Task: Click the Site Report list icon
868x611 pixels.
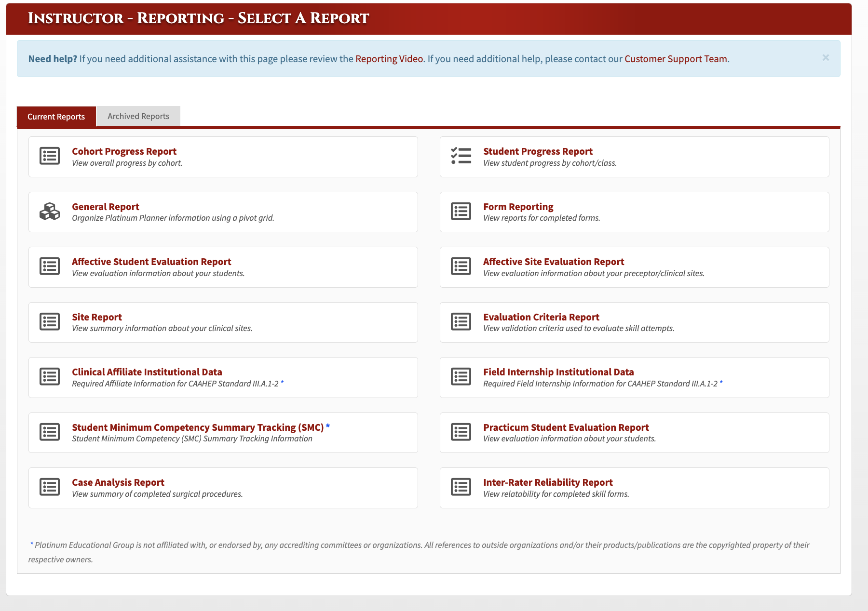Action: pos(50,322)
